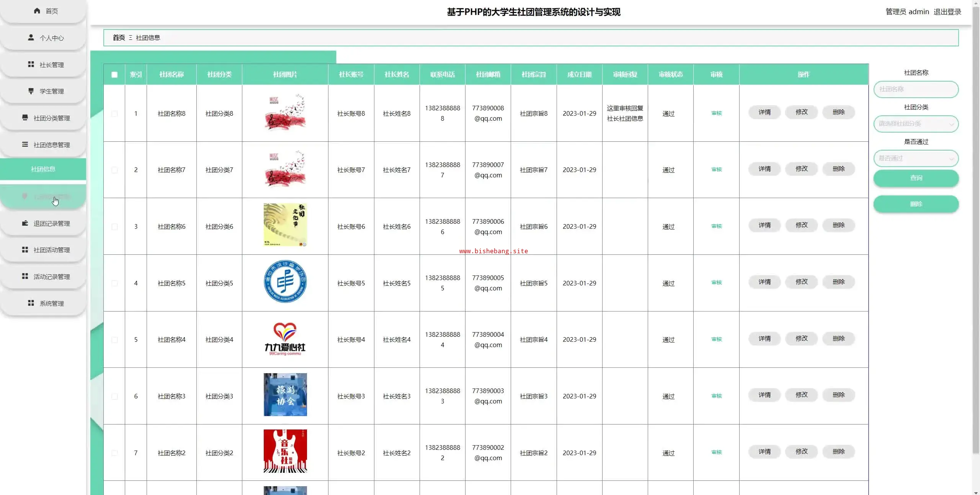980x495 pixels.
Task: Open the 是否通过 filter dropdown
Action: click(x=916, y=158)
